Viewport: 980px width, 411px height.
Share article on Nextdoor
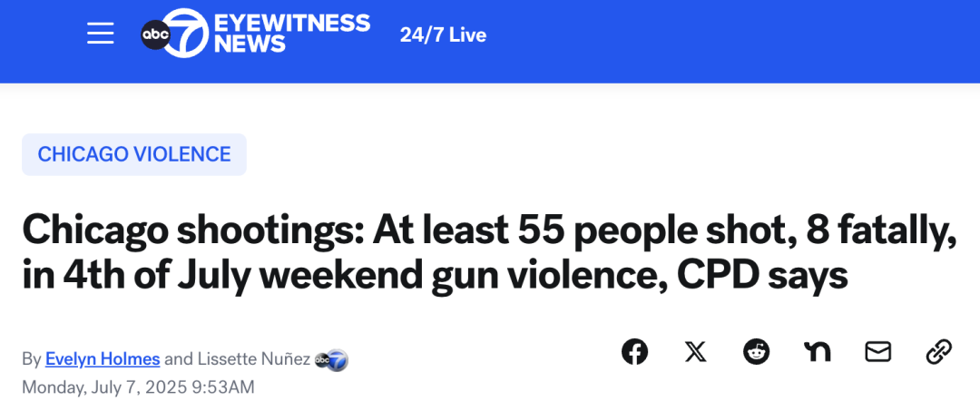817,352
